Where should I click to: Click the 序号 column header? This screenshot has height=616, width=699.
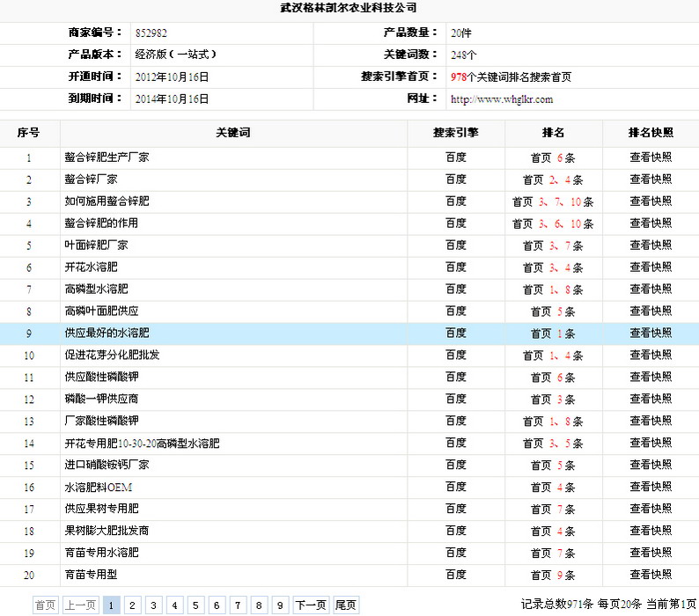pos(28,133)
